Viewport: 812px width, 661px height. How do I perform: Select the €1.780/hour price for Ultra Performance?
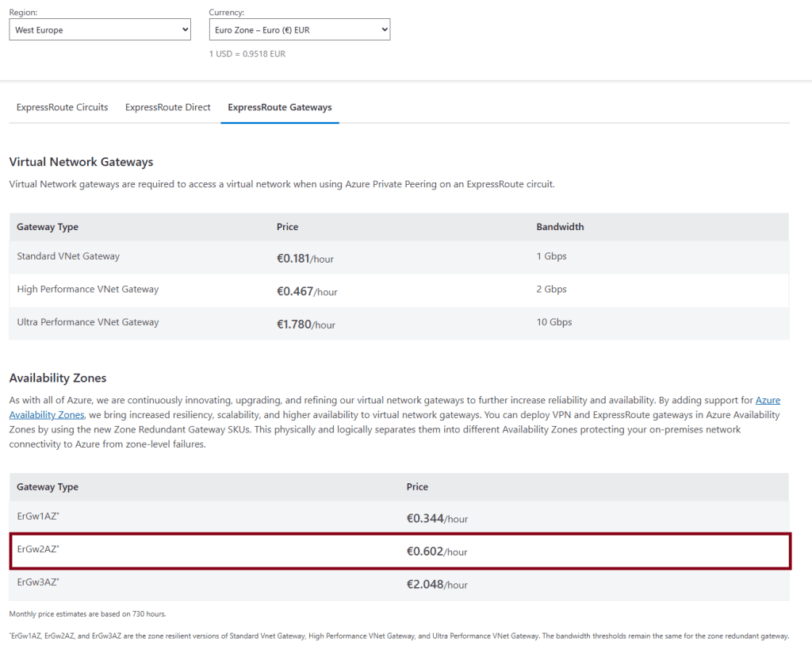(x=305, y=324)
